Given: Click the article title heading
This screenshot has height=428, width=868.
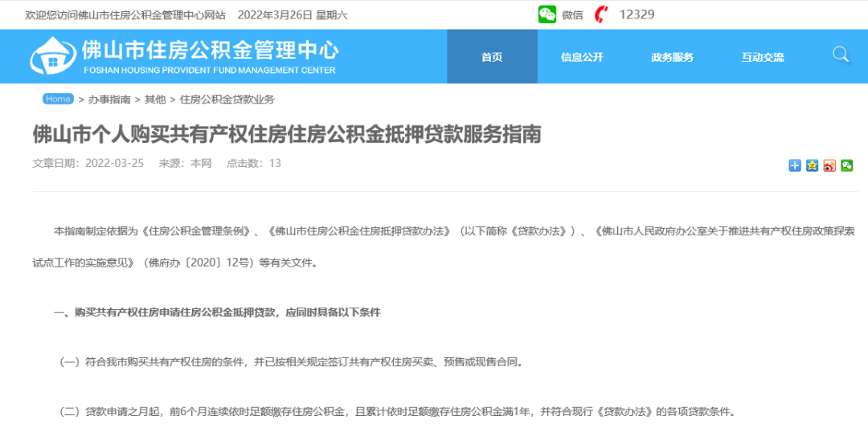Looking at the screenshot, I should [287, 134].
